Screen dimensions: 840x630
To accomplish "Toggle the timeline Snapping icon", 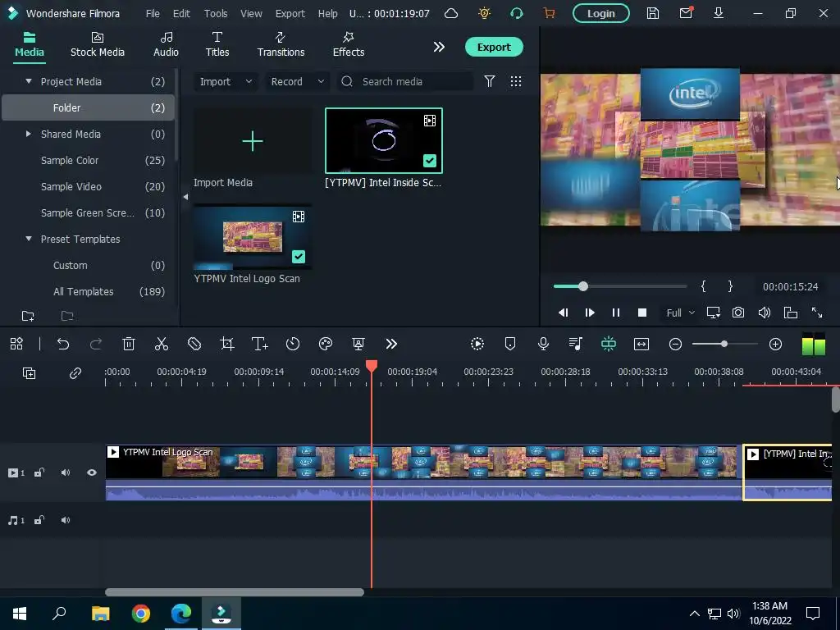I will coord(609,344).
